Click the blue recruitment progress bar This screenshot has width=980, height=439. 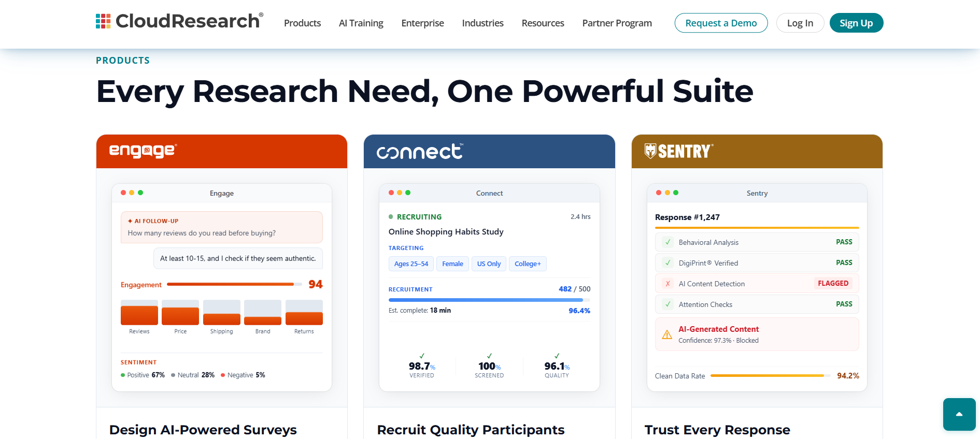pos(489,300)
